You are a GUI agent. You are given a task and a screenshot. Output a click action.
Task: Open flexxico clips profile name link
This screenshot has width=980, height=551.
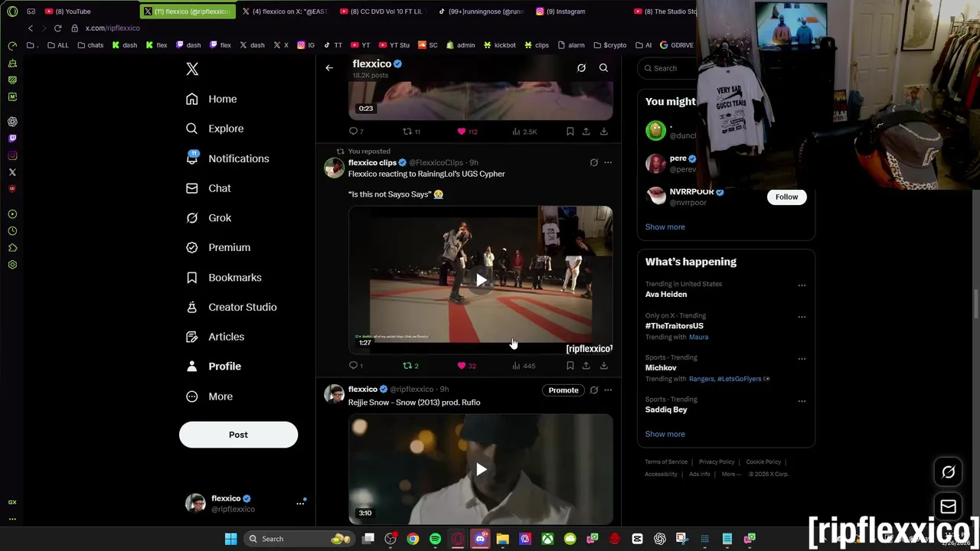(372, 162)
